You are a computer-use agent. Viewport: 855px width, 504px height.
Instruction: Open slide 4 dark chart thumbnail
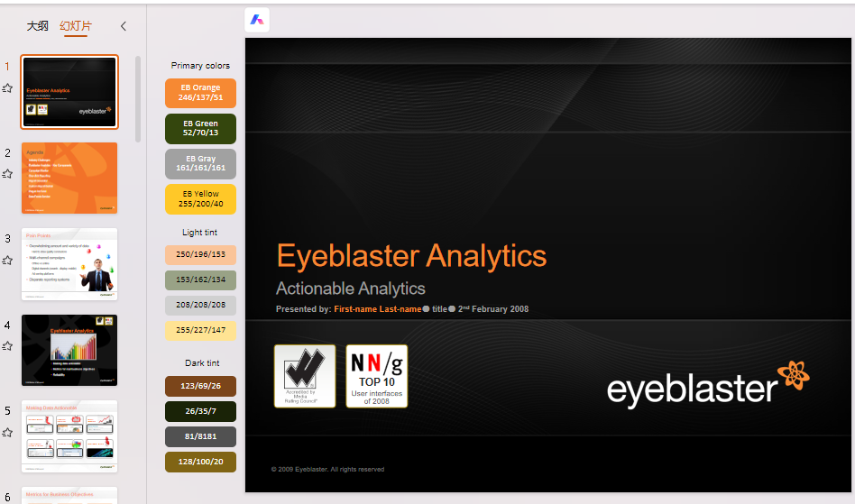[x=69, y=350]
